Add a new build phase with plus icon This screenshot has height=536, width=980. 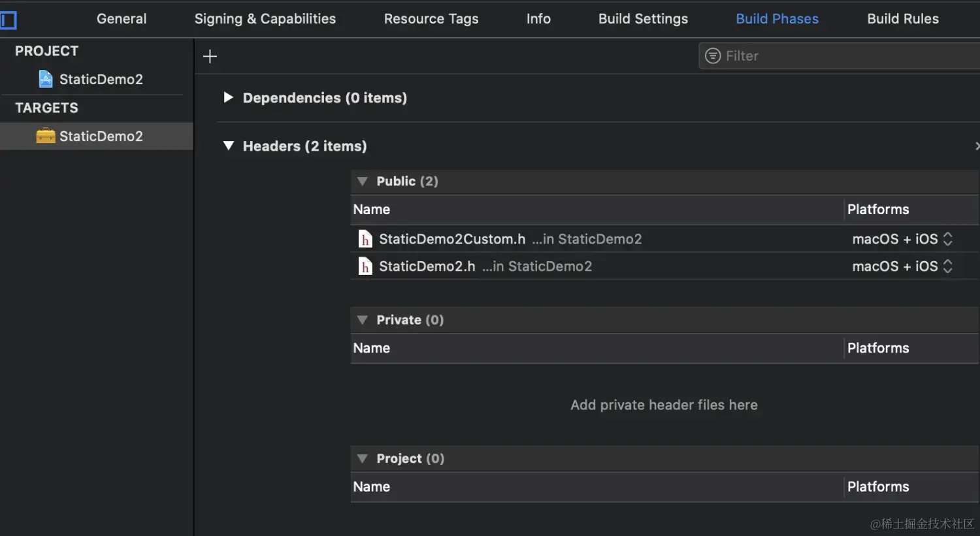click(x=210, y=56)
